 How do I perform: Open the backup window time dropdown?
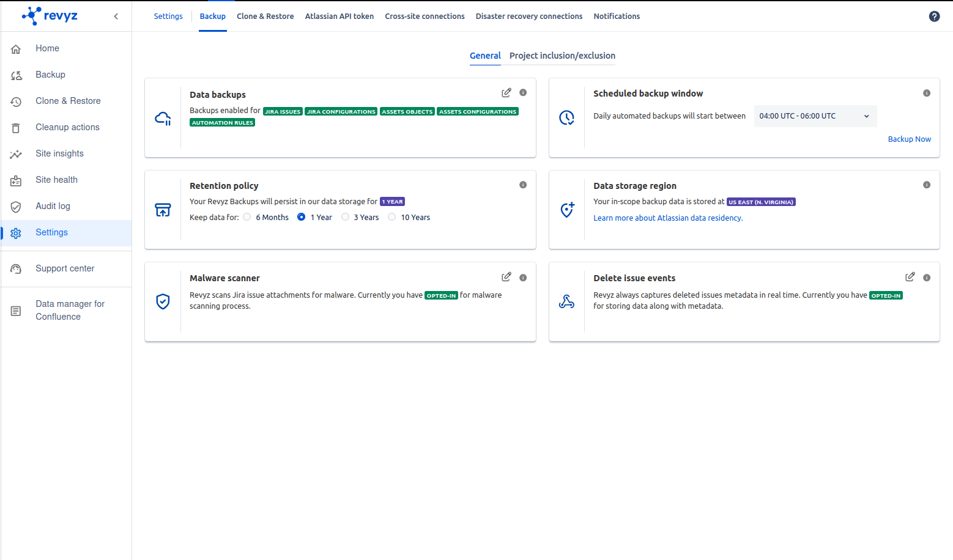point(815,116)
